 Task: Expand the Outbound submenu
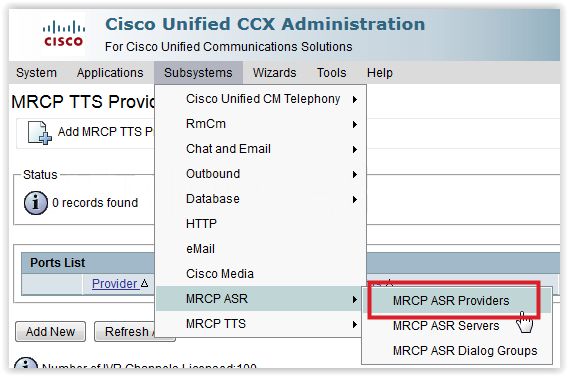[261, 174]
